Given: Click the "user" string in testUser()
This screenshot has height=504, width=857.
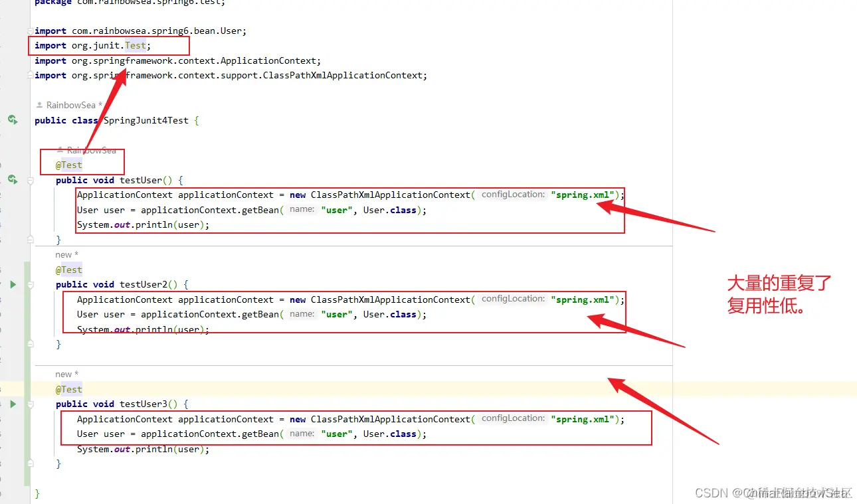Looking at the screenshot, I should click(x=337, y=210).
